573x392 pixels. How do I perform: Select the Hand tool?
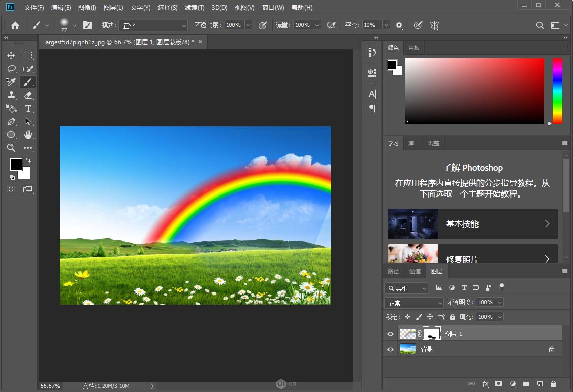coord(28,135)
